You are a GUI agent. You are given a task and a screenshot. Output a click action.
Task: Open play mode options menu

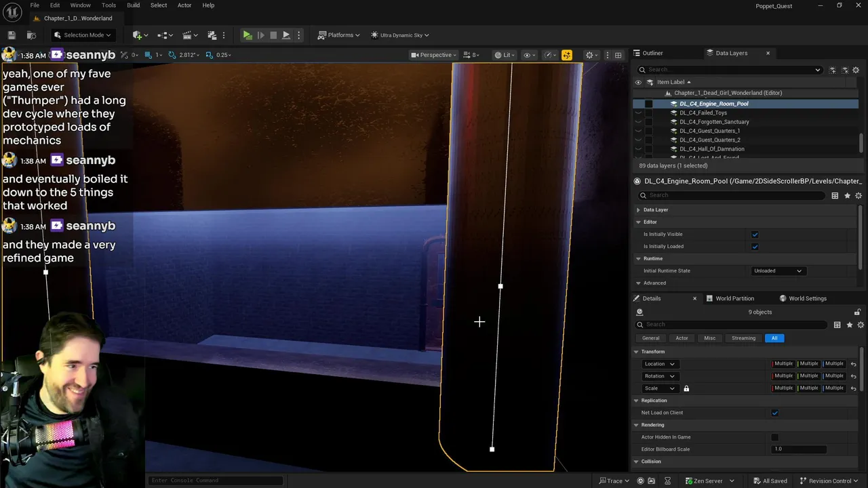coord(298,35)
